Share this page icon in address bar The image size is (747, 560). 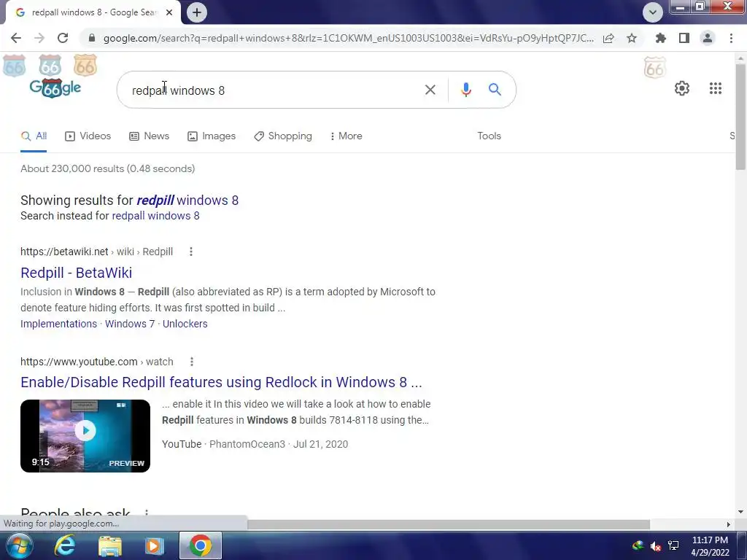tap(608, 38)
